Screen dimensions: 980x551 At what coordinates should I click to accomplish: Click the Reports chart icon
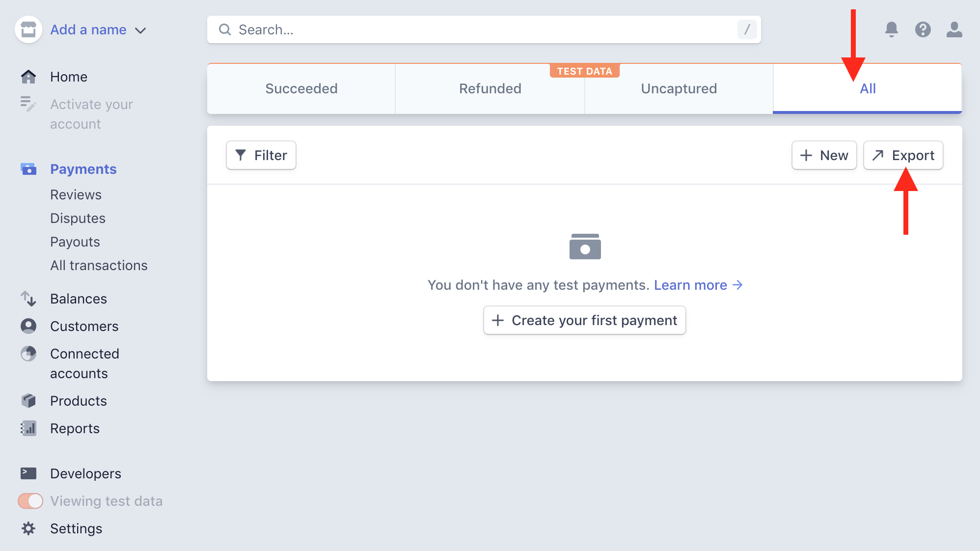pos(28,428)
